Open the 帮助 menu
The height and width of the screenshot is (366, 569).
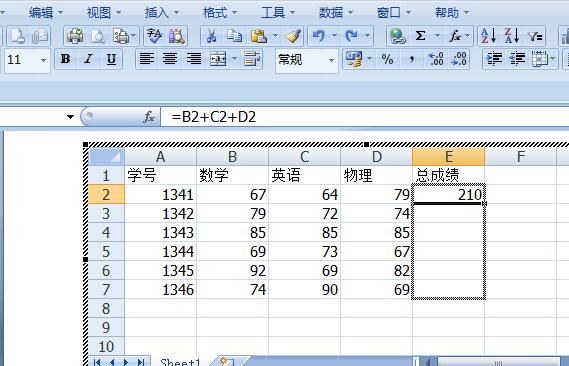(451, 13)
